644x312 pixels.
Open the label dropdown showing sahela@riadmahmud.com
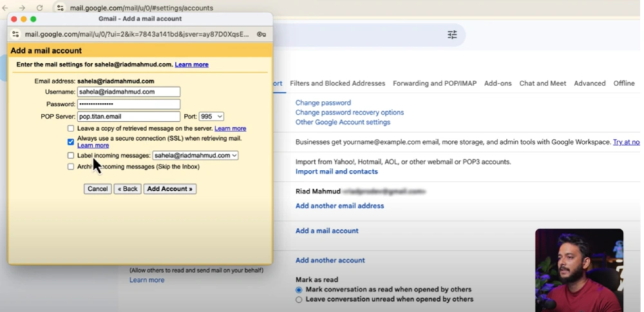[196, 155]
